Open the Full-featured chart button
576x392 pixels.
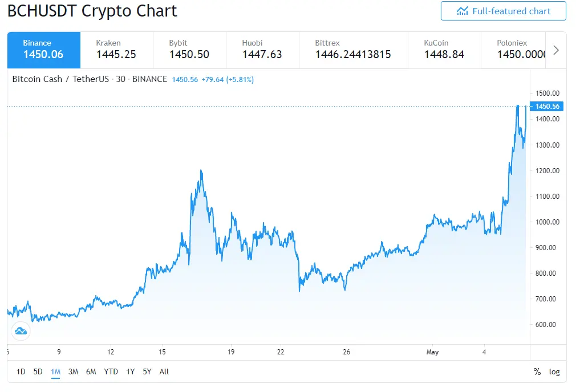click(503, 11)
